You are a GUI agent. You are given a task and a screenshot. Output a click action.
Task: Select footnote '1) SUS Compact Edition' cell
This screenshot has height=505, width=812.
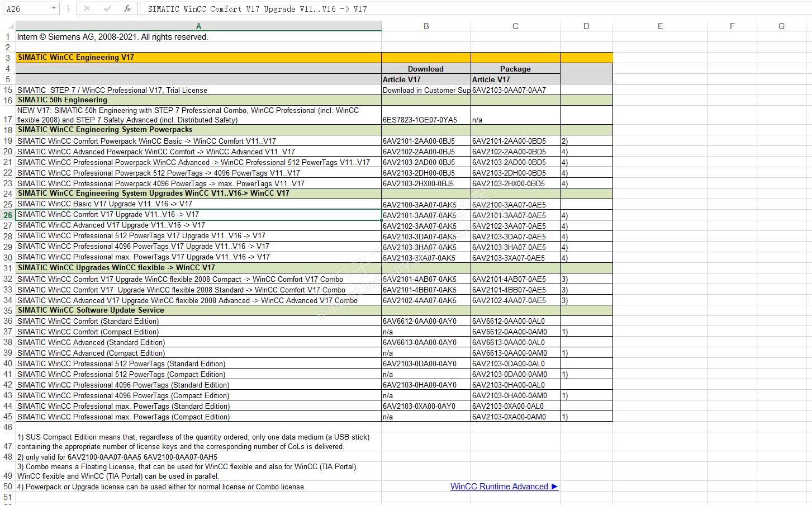pos(198,442)
